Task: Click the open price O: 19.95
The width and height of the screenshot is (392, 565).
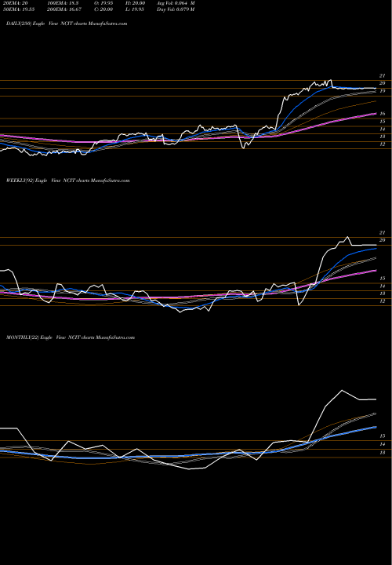Action: click(103, 3)
